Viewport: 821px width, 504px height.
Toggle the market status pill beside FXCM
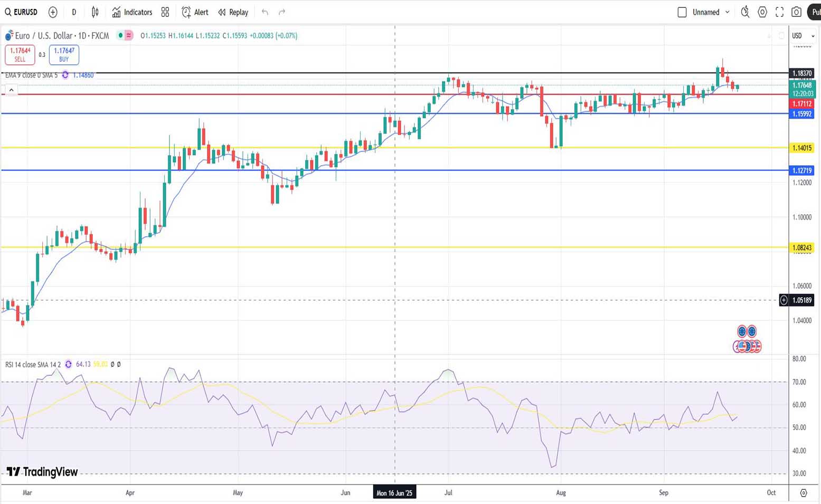tap(125, 35)
